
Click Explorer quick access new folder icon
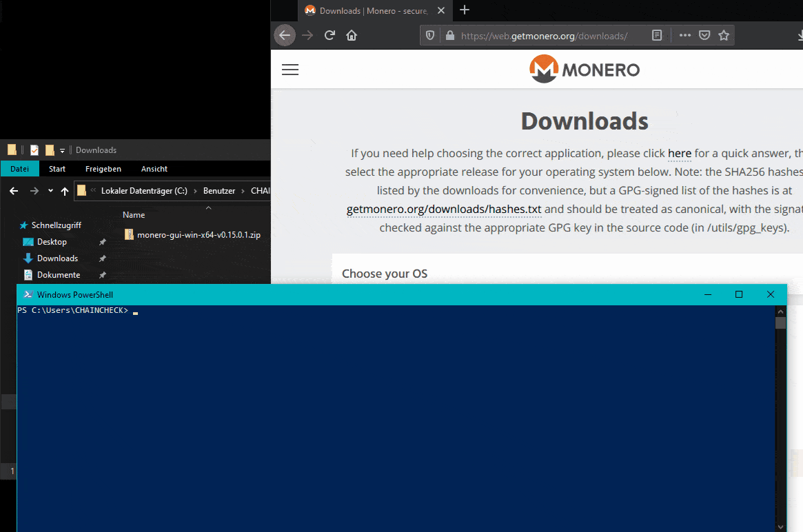coord(50,150)
